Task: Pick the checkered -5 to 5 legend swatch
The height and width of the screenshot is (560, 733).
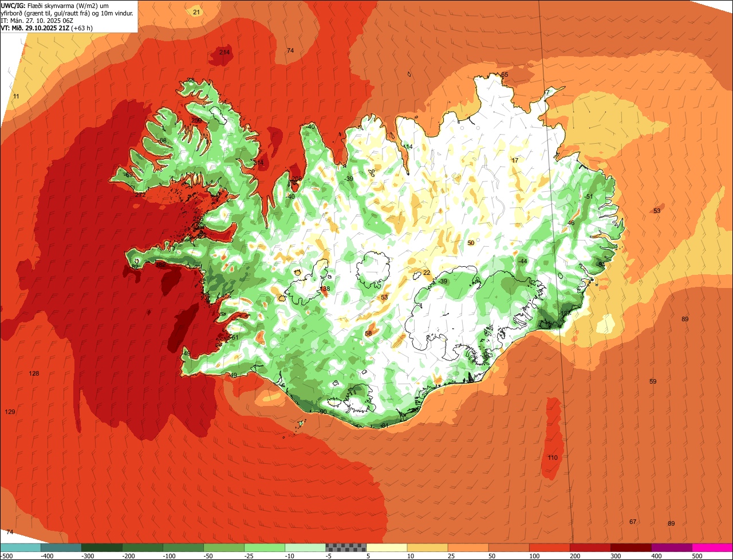Action: [x=346, y=548]
